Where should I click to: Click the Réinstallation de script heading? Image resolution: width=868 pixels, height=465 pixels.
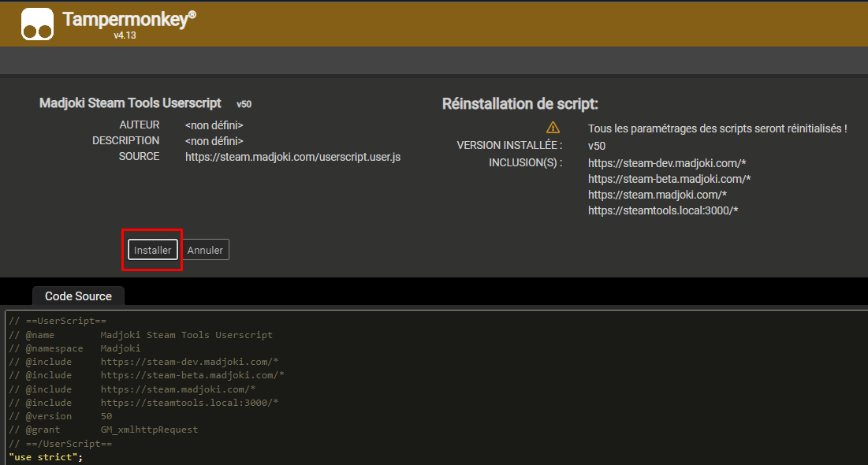tap(520, 104)
